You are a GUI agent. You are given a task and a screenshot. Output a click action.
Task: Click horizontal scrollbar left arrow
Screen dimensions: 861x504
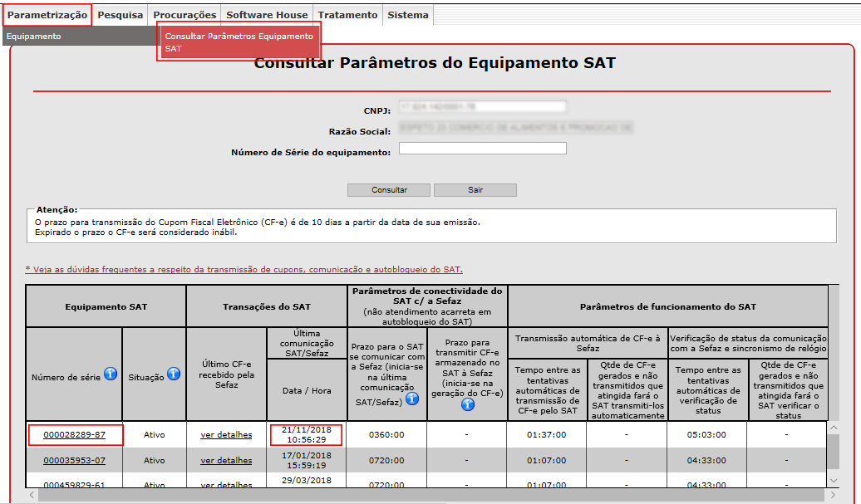tap(32, 495)
